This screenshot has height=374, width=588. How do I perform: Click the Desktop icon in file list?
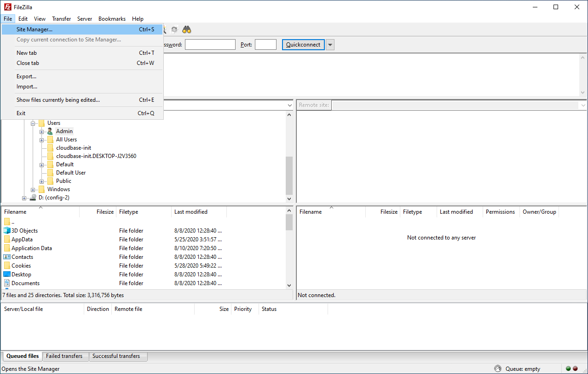[x=7, y=275]
